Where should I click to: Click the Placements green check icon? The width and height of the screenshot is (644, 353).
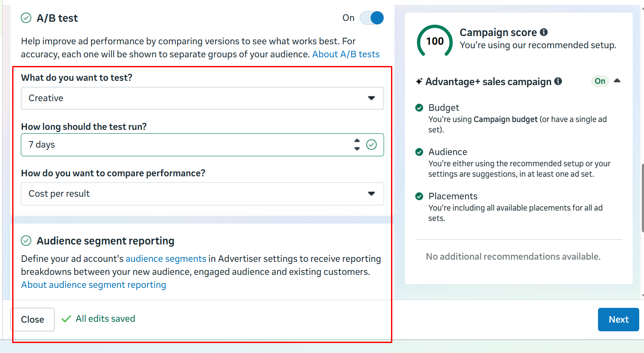tap(419, 196)
